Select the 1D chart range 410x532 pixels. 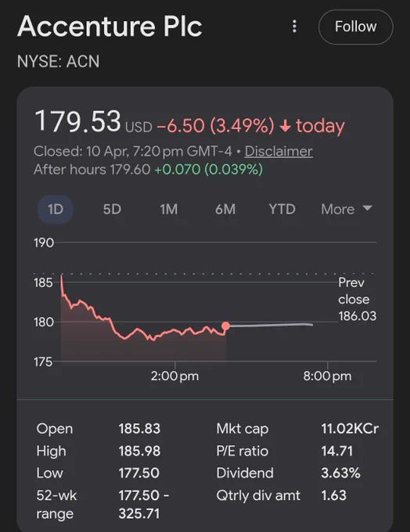[x=56, y=209]
